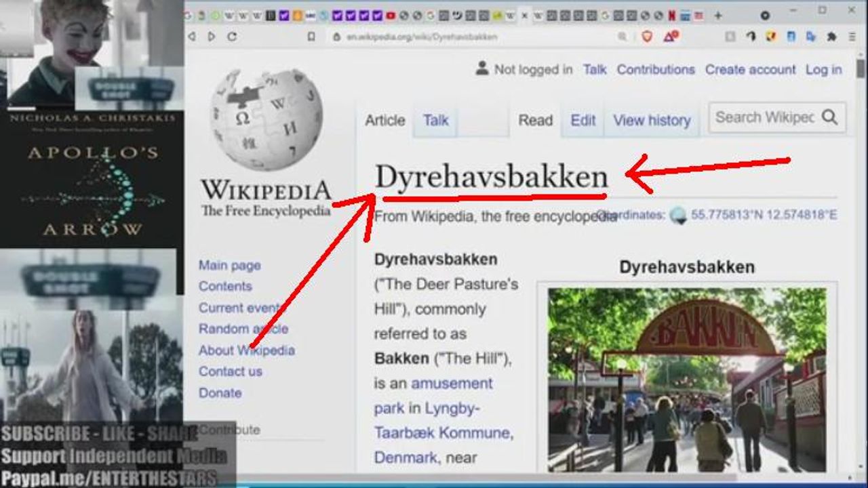Screen dimensions: 868x488
Task: Click the Create account link
Action: pyautogui.click(x=750, y=69)
